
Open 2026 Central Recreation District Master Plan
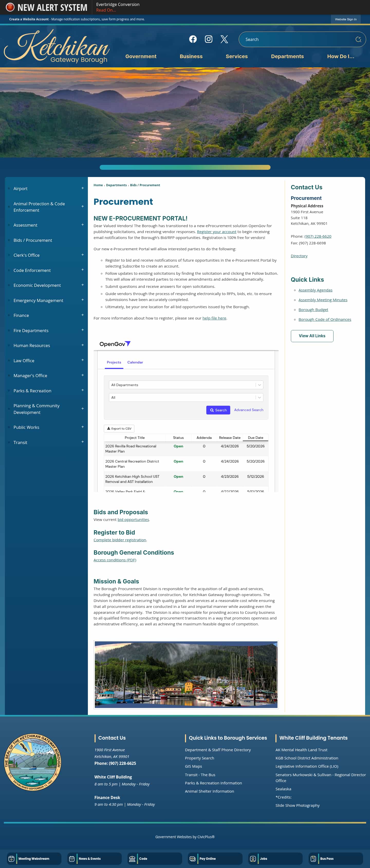132,464
